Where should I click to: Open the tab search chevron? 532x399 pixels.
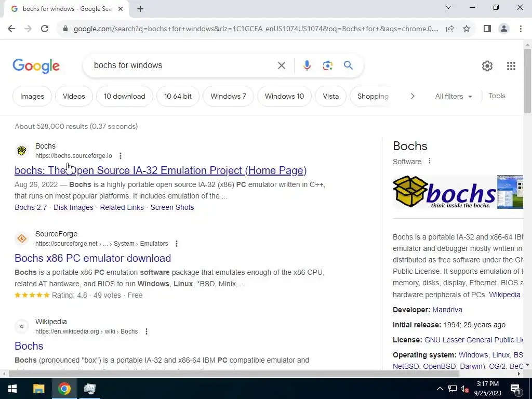click(x=448, y=7)
